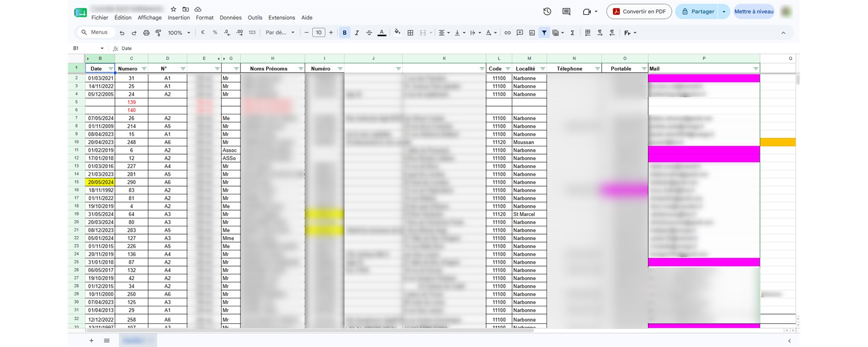View cloud save status icon
Screen dimensions: 868x347
pyautogui.click(x=198, y=9)
